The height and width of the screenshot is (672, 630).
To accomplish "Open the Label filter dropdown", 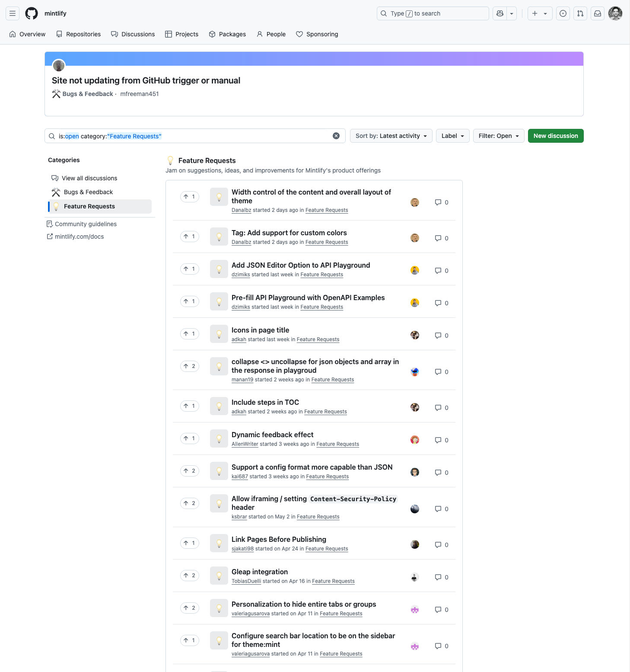I will [453, 136].
